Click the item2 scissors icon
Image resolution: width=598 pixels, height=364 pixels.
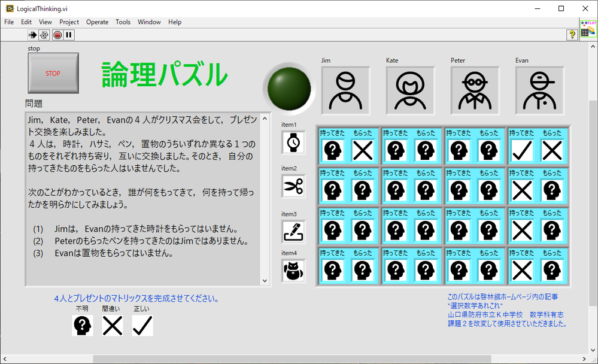(293, 186)
